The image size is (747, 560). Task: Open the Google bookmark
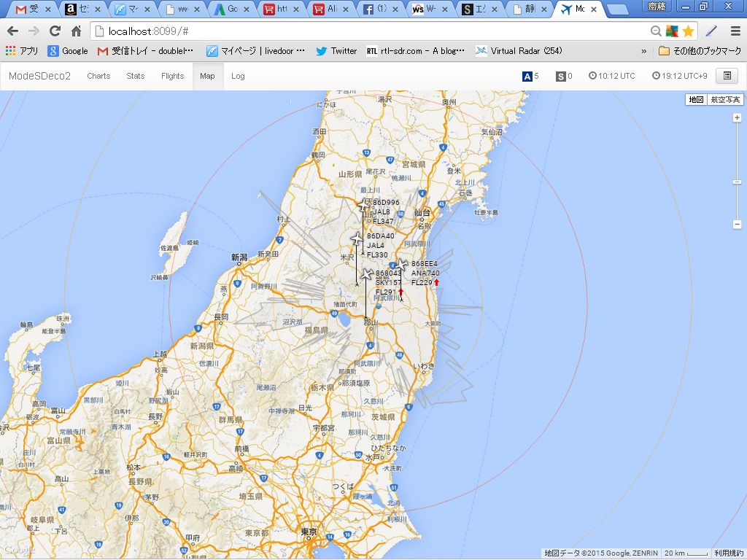pyautogui.click(x=68, y=50)
